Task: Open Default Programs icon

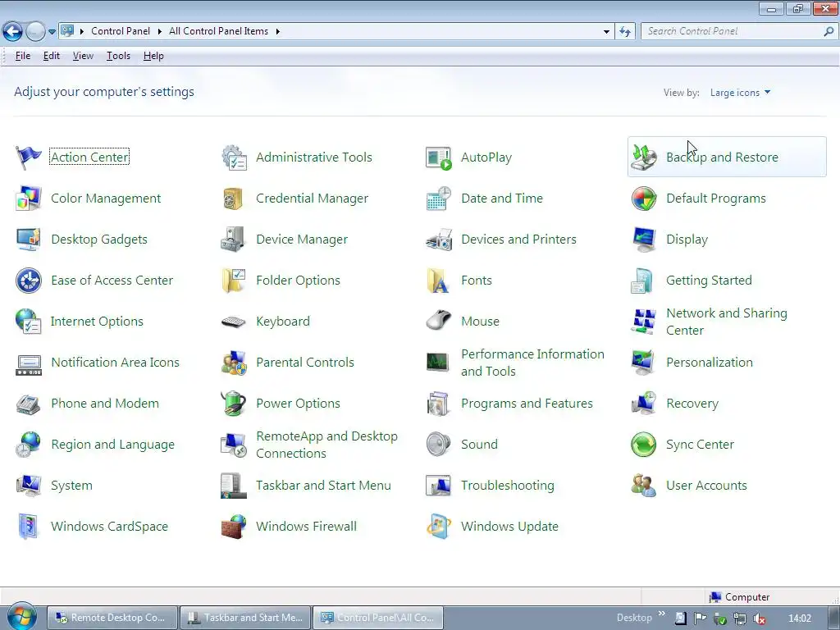Action: tap(644, 199)
